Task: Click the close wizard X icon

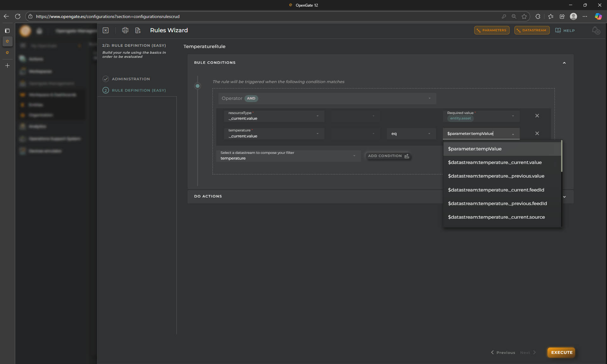Action: (x=106, y=30)
